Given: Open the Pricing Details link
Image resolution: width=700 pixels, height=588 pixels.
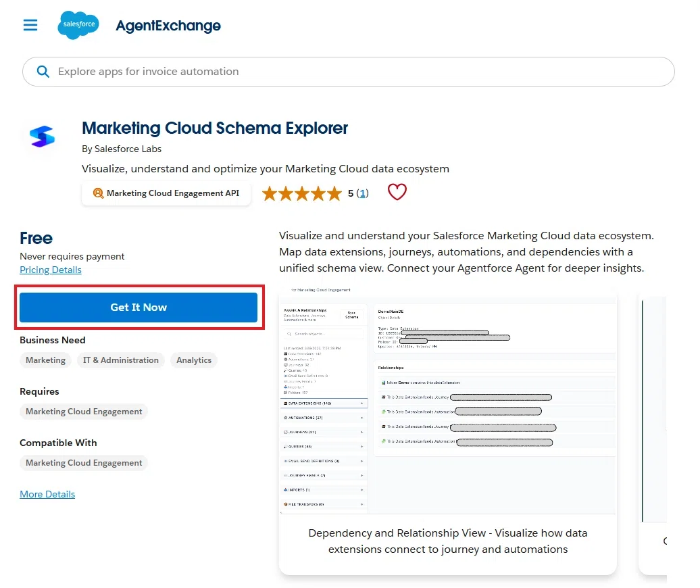Looking at the screenshot, I should point(51,270).
